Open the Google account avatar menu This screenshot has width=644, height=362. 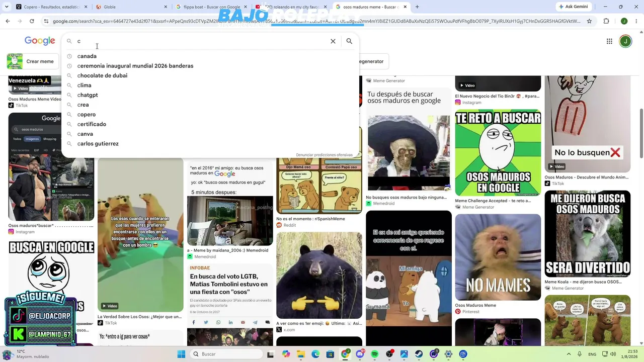tap(625, 41)
